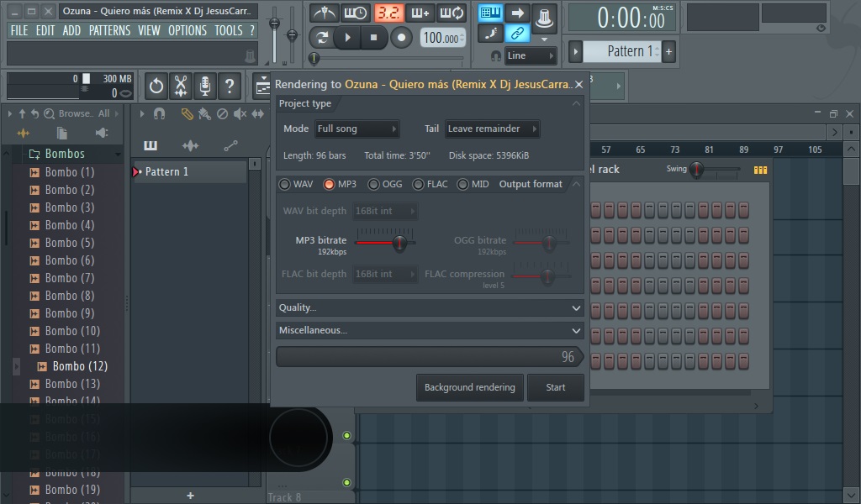Select the playlist snap magnet icon

(x=159, y=113)
